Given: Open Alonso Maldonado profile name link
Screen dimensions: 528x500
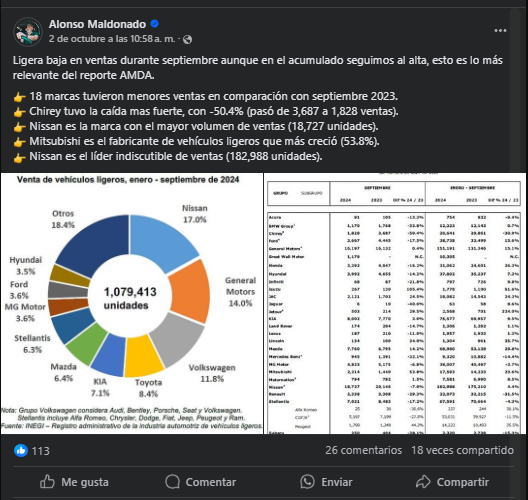Looking at the screenshot, I should pos(97,24).
